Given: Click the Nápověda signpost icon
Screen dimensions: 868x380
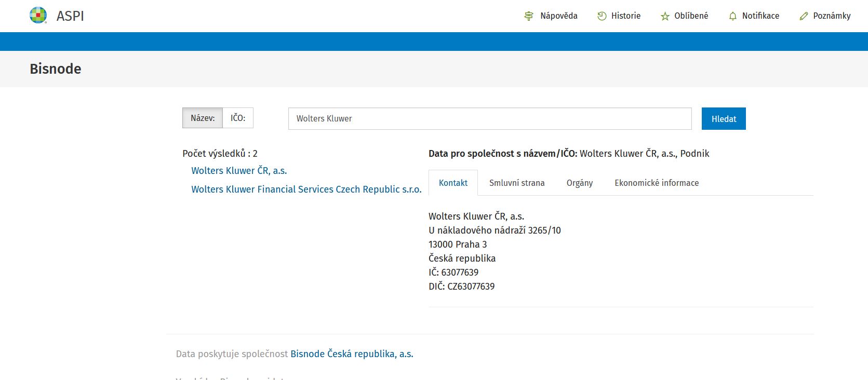Looking at the screenshot, I should (529, 16).
